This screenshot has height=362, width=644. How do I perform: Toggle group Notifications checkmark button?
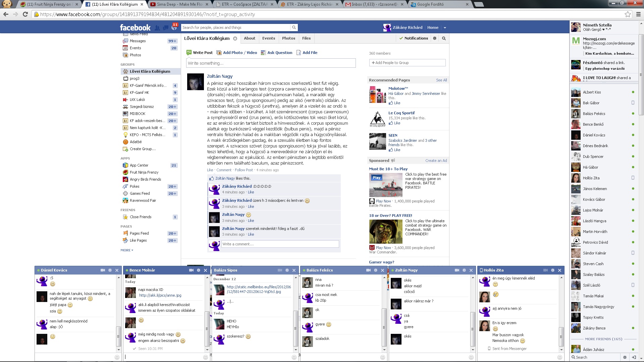pos(414,38)
